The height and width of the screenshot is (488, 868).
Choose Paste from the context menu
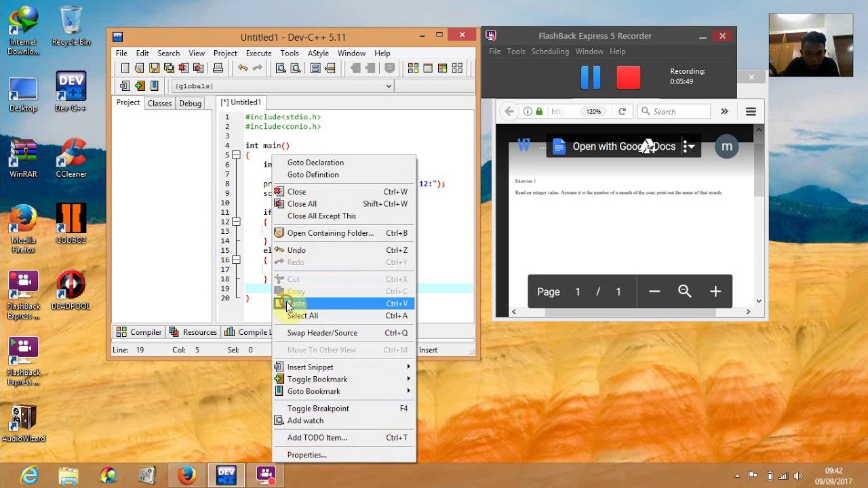(343, 304)
